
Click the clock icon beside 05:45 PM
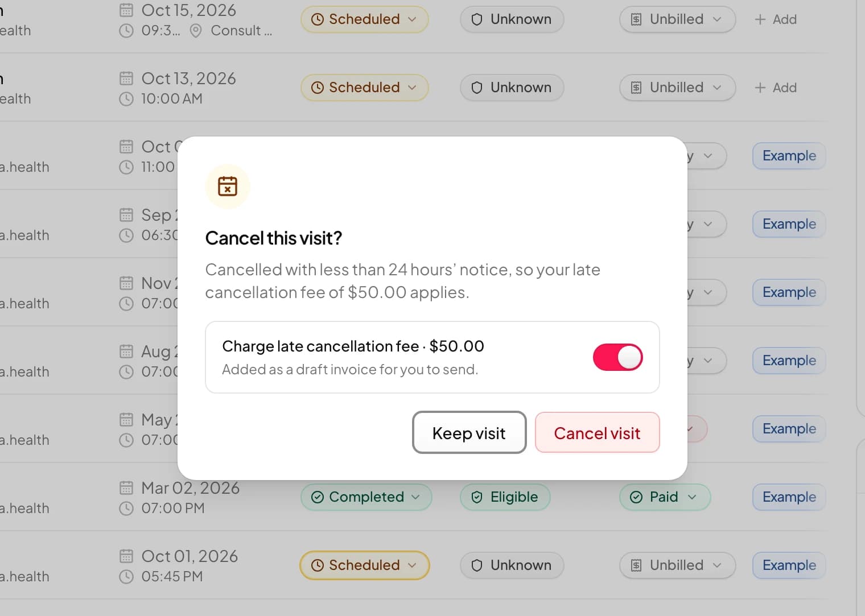coord(126,577)
